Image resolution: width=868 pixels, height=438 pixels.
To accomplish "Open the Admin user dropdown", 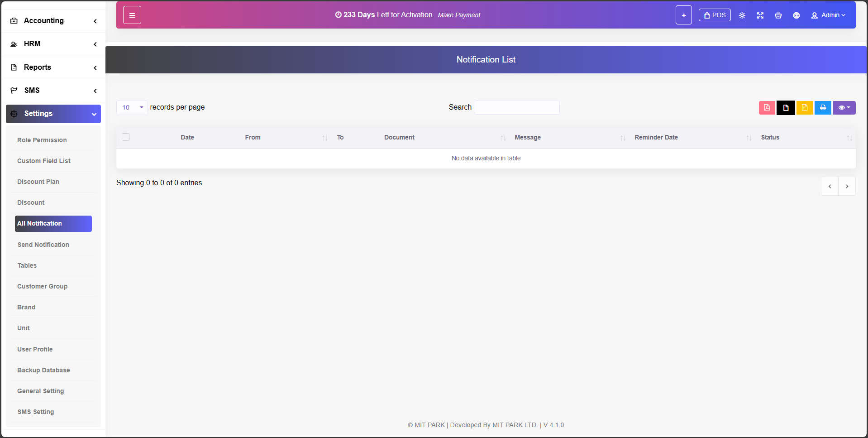I will [x=828, y=15].
